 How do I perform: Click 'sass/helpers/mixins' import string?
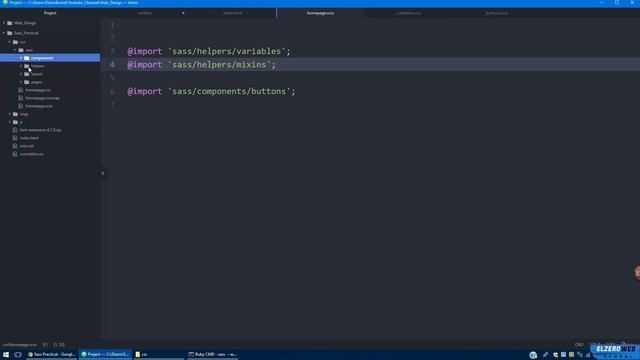[x=219, y=64]
